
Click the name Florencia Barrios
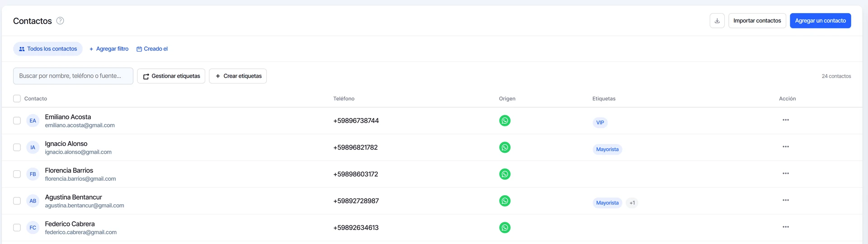click(x=69, y=170)
